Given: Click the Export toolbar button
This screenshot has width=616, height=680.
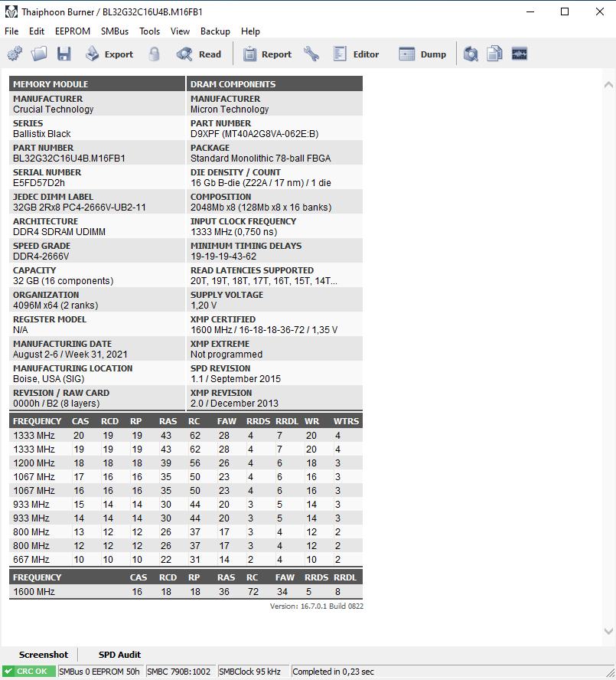Looking at the screenshot, I should [109, 54].
